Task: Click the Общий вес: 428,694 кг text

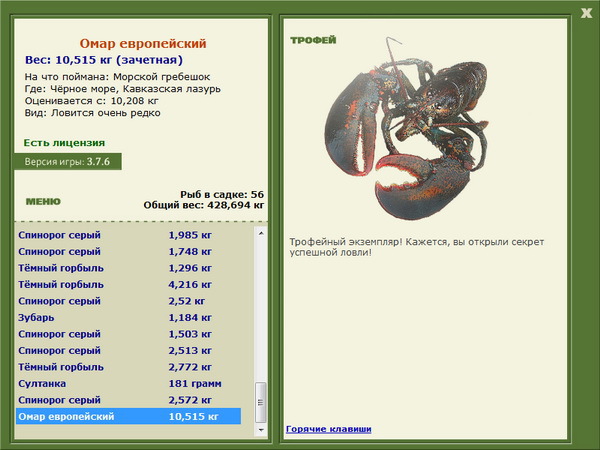Action: point(204,205)
